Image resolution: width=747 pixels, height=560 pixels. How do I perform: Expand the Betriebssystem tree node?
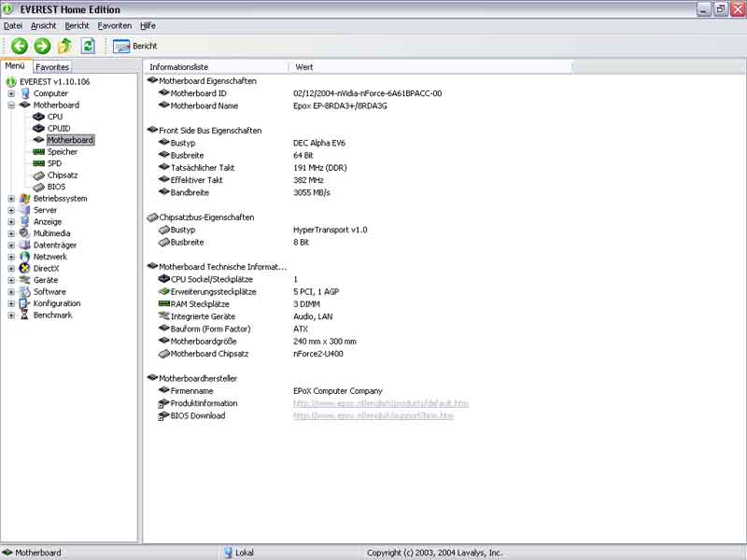click(11, 199)
